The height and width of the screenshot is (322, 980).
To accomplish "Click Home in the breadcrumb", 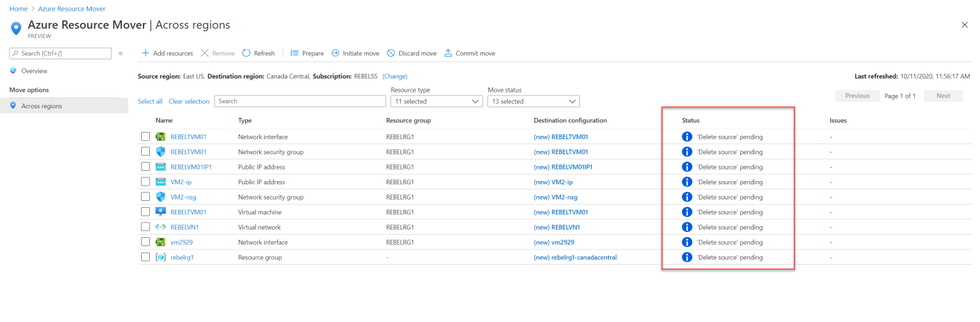I will [x=18, y=9].
